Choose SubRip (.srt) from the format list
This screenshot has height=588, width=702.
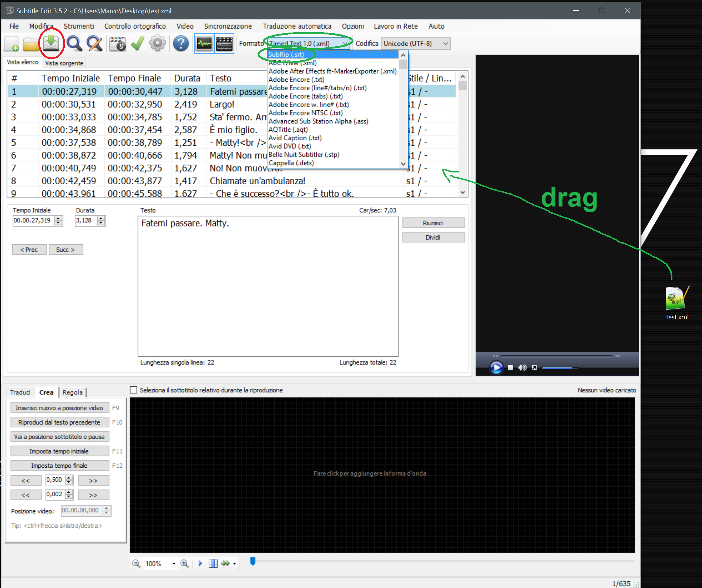pyautogui.click(x=333, y=54)
